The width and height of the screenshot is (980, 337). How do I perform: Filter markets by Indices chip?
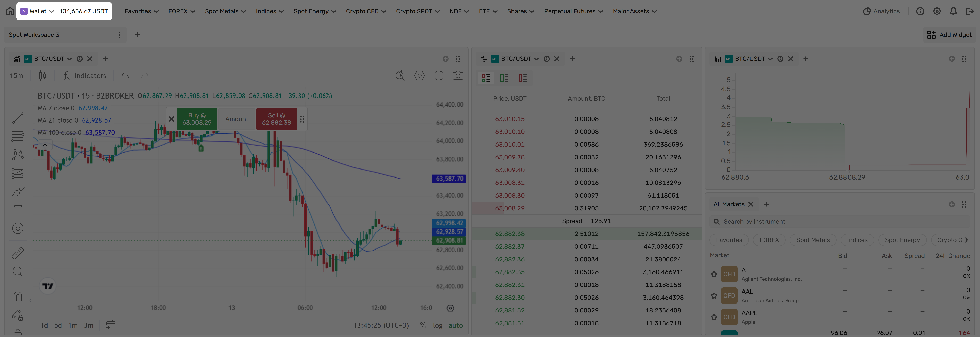tap(857, 240)
